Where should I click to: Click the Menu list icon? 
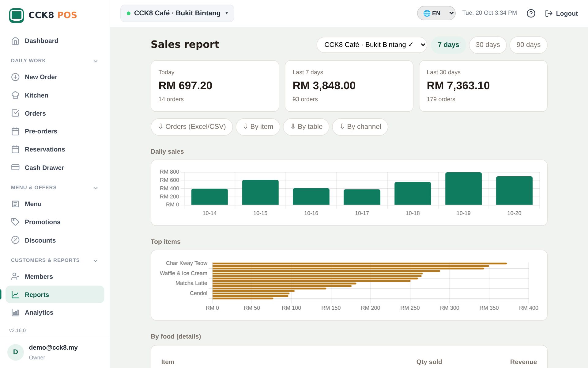click(15, 204)
